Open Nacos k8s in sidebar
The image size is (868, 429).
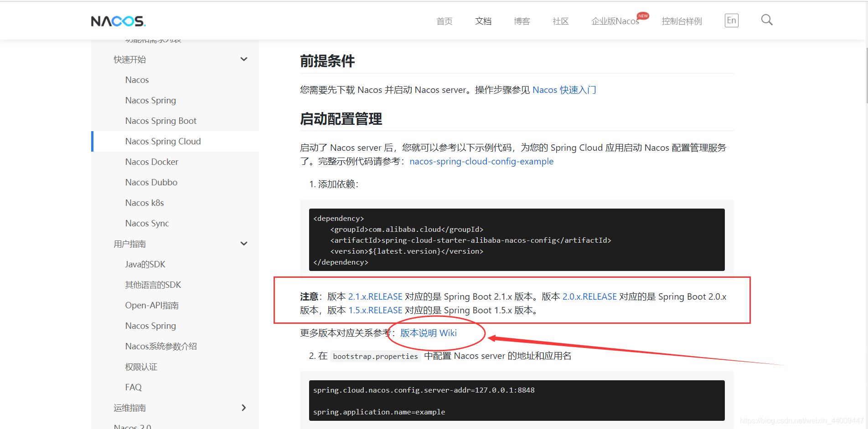[x=144, y=203]
